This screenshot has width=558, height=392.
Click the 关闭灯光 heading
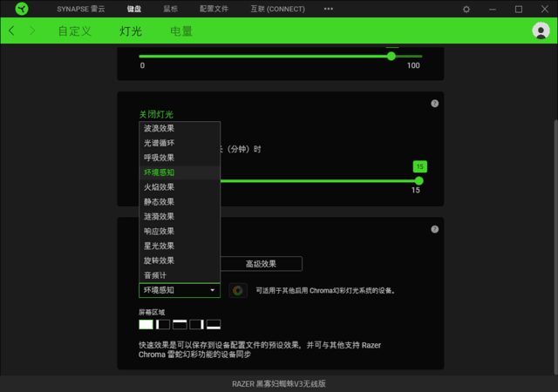156,114
